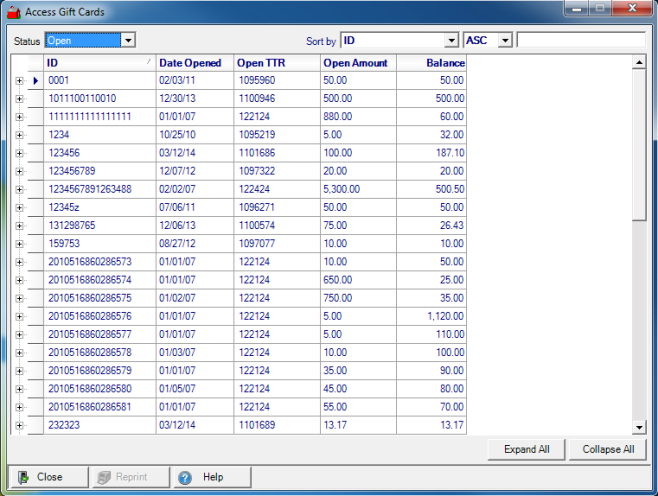Image resolution: width=658 pixels, height=496 pixels.
Task: Click the blue Help question mark icon
Action: pos(185,477)
